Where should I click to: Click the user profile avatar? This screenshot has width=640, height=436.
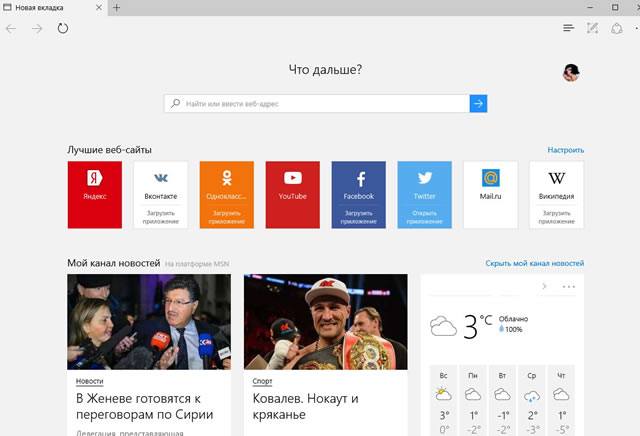point(571,72)
